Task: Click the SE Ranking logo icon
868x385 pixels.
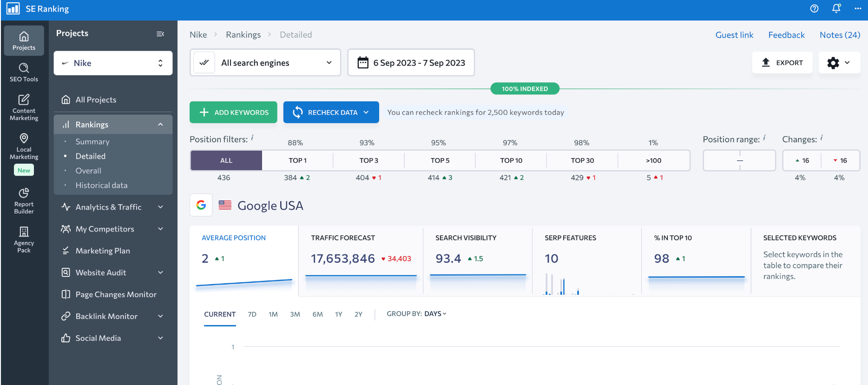Action: pyautogui.click(x=13, y=8)
